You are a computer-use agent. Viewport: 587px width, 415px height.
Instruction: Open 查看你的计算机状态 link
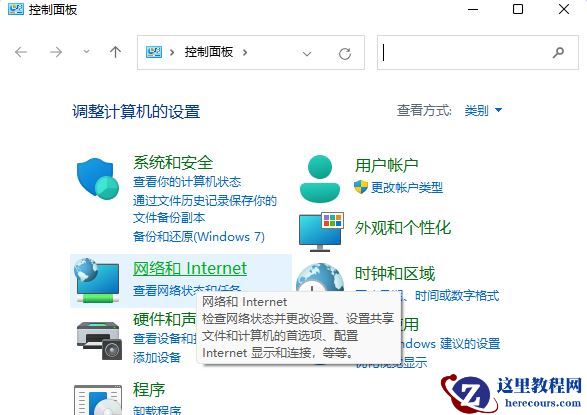(187, 182)
